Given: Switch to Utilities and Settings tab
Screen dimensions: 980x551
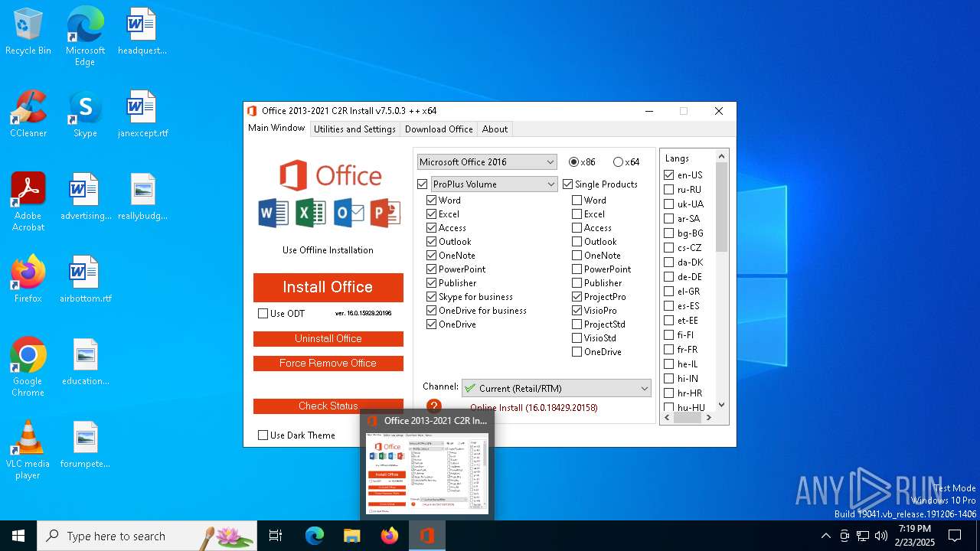Looking at the screenshot, I should [354, 129].
